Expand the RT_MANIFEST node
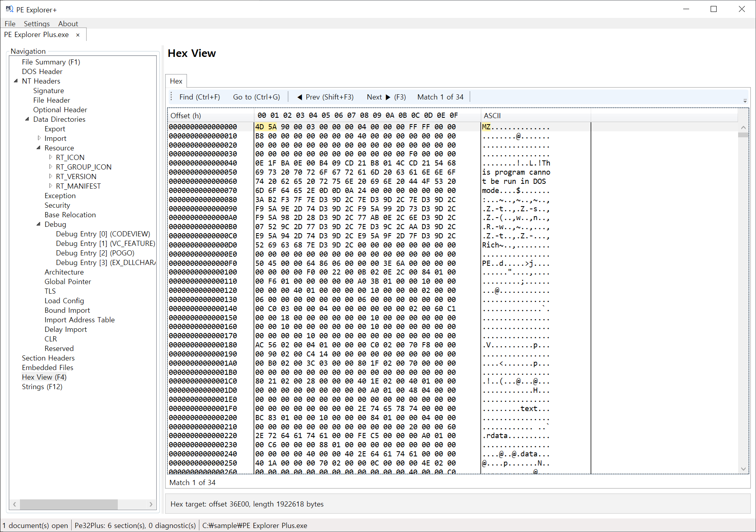 coord(51,186)
